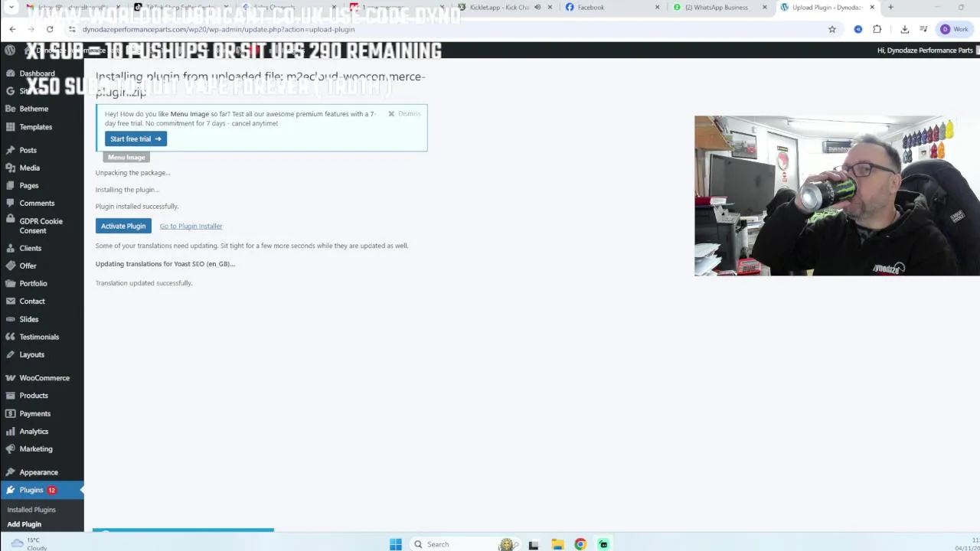Click the Products box icon
This screenshot has height=551, width=980.
(x=10, y=396)
